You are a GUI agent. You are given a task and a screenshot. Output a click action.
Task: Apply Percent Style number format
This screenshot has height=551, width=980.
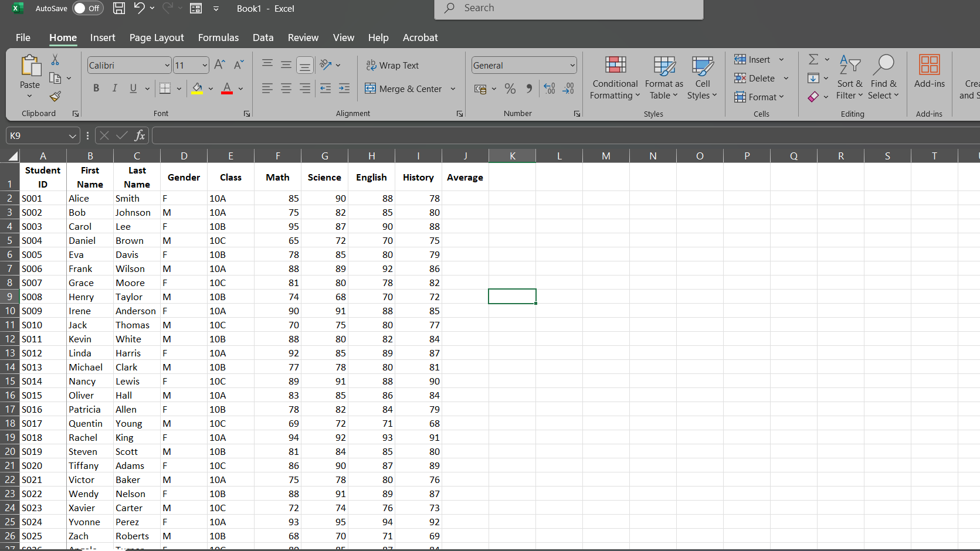(x=510, y=89)
